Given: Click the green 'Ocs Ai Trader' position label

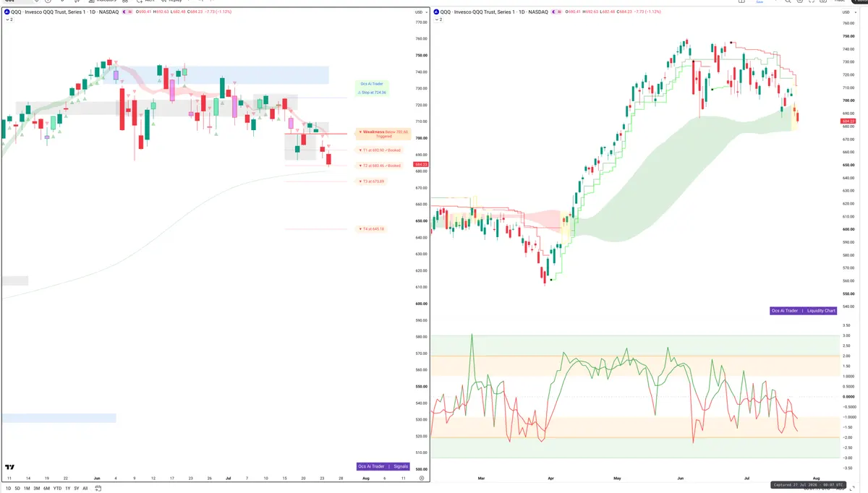Looking at the screenshot, I should (x=372, y=84).
